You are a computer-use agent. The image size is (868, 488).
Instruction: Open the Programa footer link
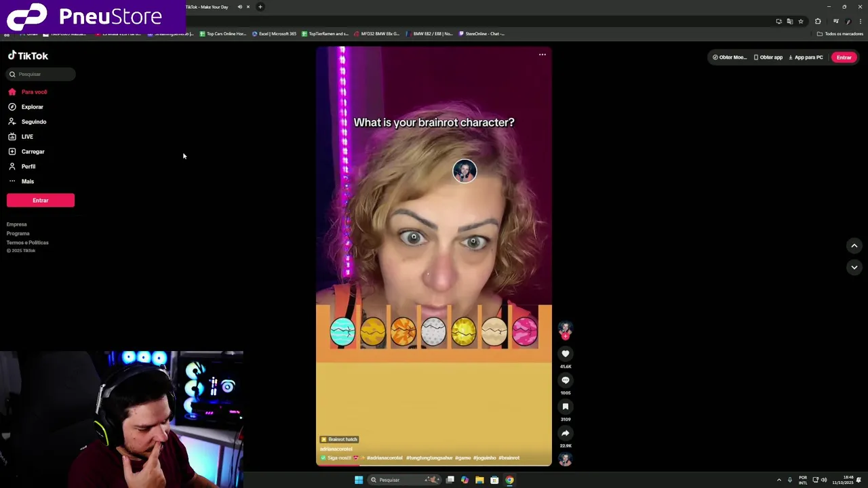pos(18,233)
